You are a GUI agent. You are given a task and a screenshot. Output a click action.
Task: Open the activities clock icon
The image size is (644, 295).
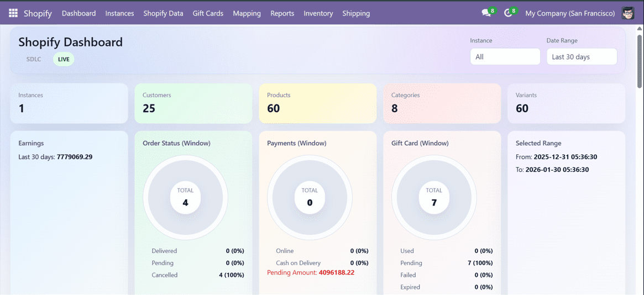pyautogui.click(x=508, y=13)
